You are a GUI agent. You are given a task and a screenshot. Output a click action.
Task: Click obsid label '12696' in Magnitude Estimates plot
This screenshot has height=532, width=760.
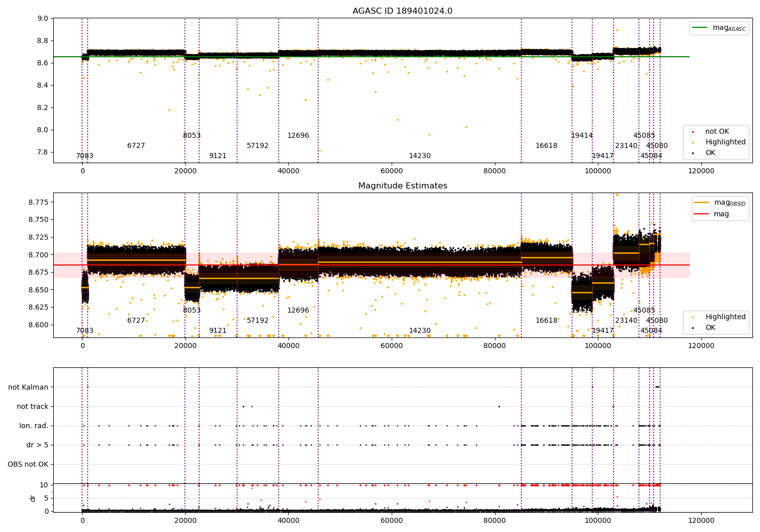click(298, 311)
